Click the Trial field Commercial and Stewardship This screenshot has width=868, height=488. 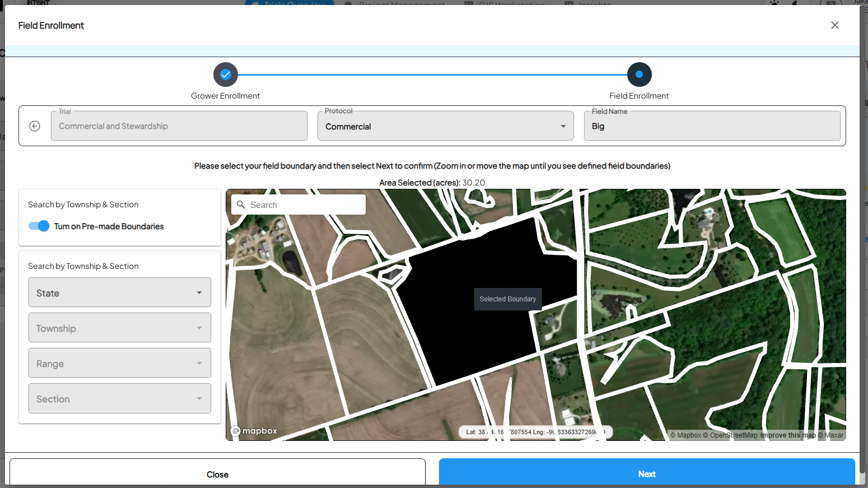[x=179, y=126]
